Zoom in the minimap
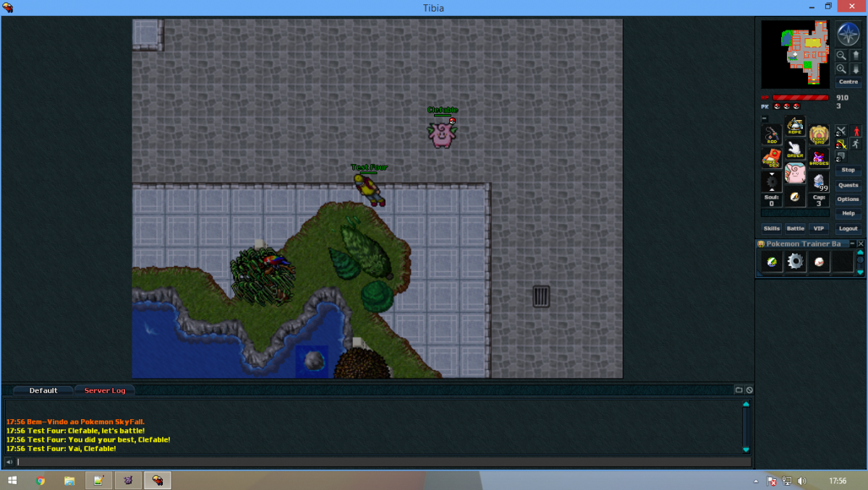 (x=841, y=69)
